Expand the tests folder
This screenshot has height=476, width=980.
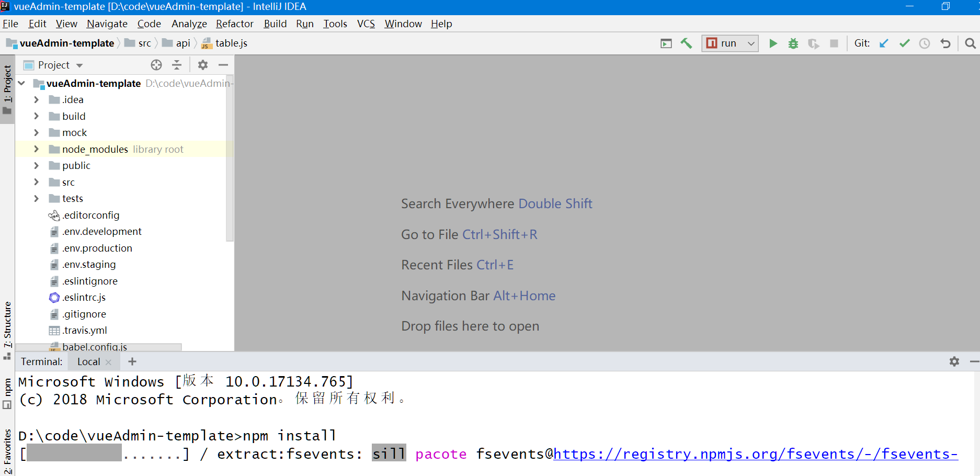click(36, 198)
